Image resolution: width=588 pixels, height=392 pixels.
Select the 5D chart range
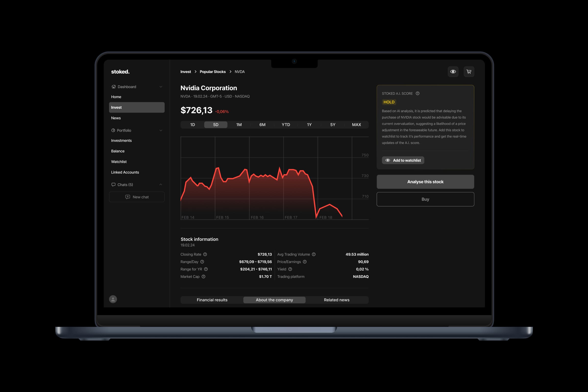point(216,124)
